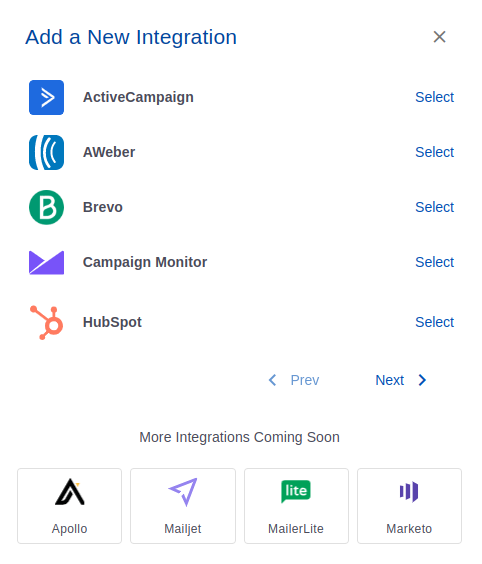
Task: Click the Campaign Monitor envelope icon
Action: pyautogui.click(x=46, y=263)
